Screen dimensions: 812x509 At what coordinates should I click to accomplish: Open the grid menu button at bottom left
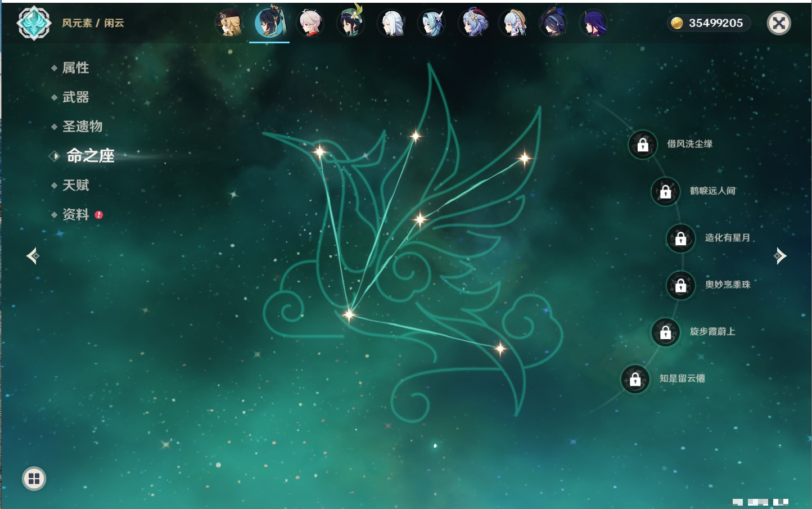pyautogui.click(x=34, y=479)
